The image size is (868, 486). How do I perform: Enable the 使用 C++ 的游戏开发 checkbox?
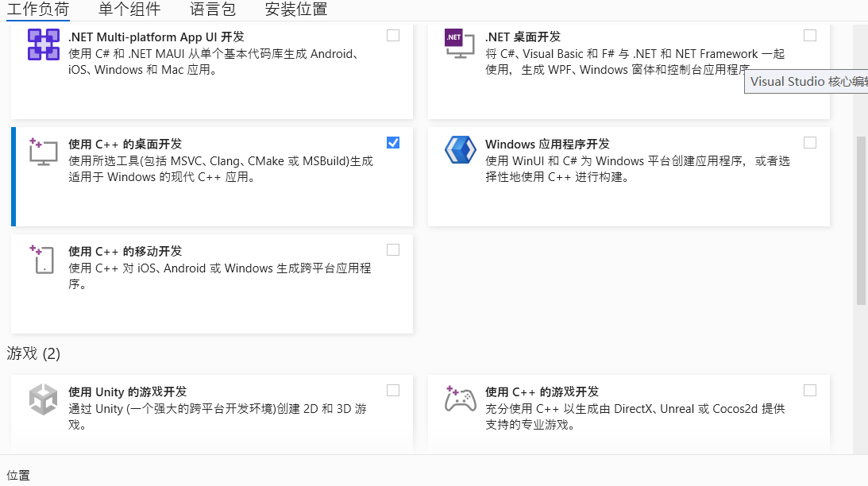(x=810, y=391)
